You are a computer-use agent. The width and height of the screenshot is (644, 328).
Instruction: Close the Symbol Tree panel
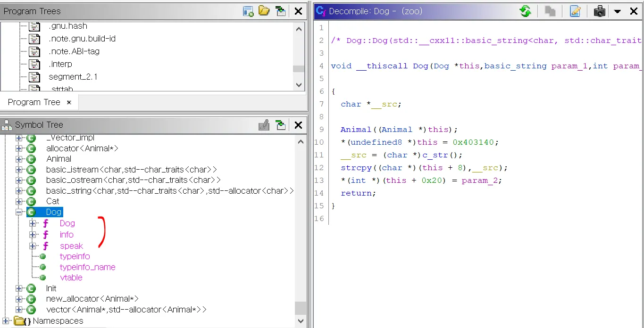click(298, 125)
